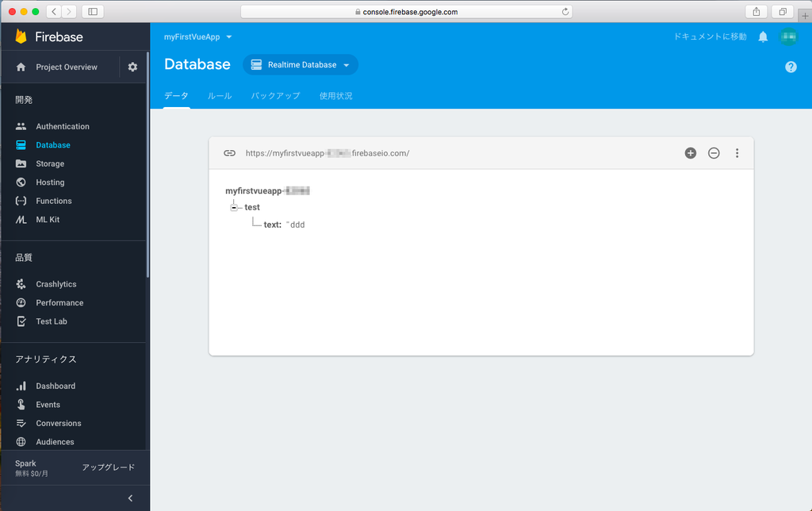Select the text key
This screenshot has width=812, height=511.
273,225
